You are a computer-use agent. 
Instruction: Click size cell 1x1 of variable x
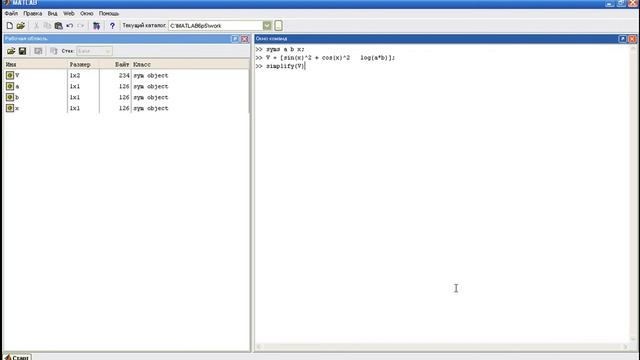click(75, 108)
